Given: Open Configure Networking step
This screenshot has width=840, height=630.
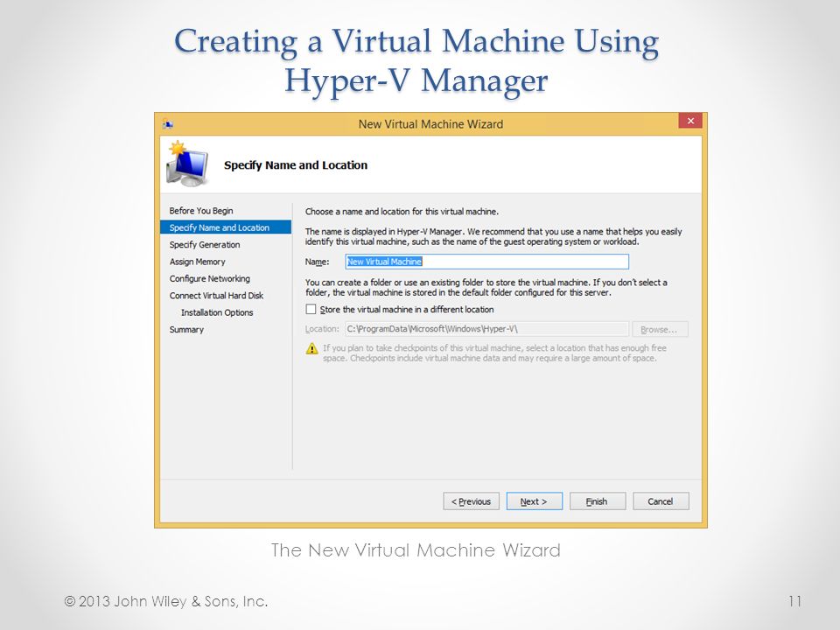Looking at the screenshot, I should (x=209, y=278).
